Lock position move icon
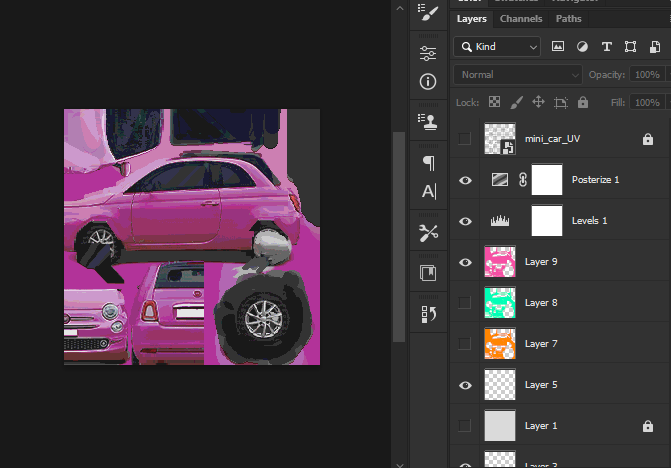The height and width of the screenshot is (468, 671). pyautogui.click(x=538, y=102)
